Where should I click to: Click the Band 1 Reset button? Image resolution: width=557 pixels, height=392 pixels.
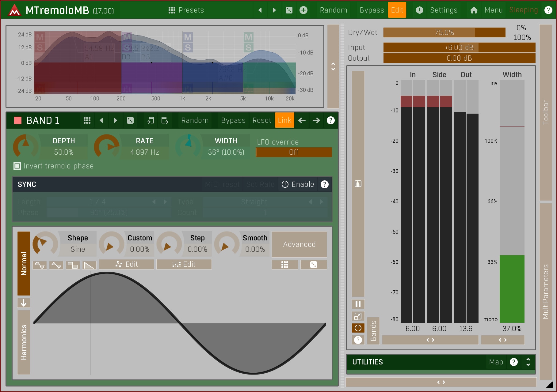pyautogui.click(x=261, y=120)
